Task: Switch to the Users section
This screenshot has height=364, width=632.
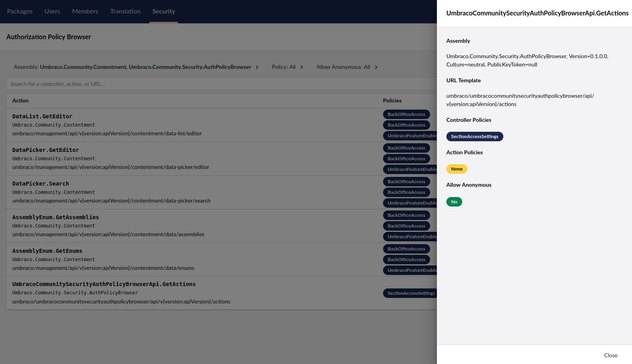Action: coord(52,11)
